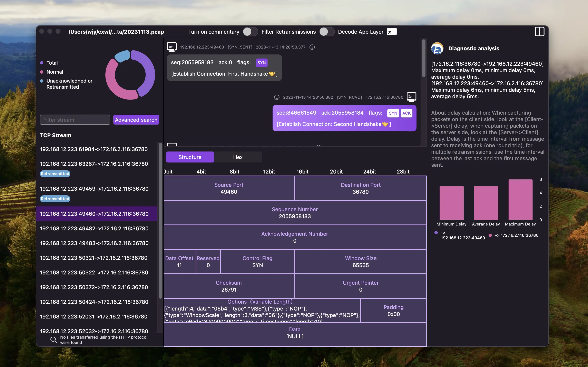Click the ACK flag badge in second handshake bubble

(406, 113)
